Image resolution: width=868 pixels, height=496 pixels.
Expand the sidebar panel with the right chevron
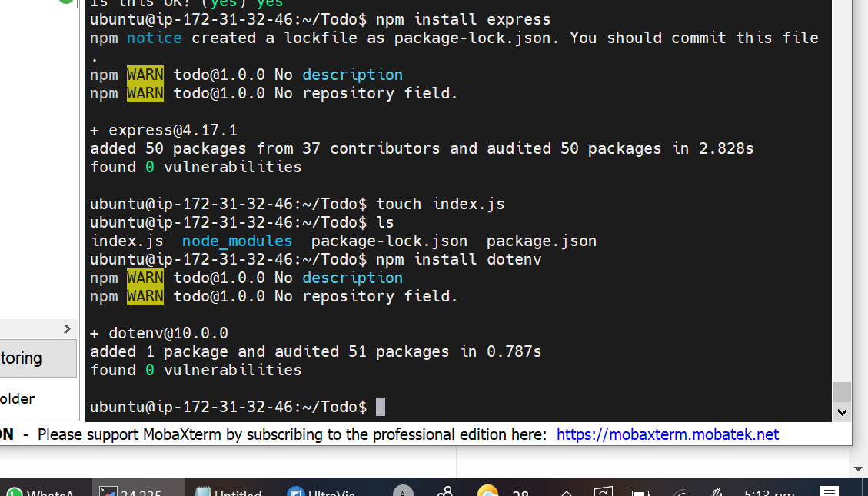[66, 328]
